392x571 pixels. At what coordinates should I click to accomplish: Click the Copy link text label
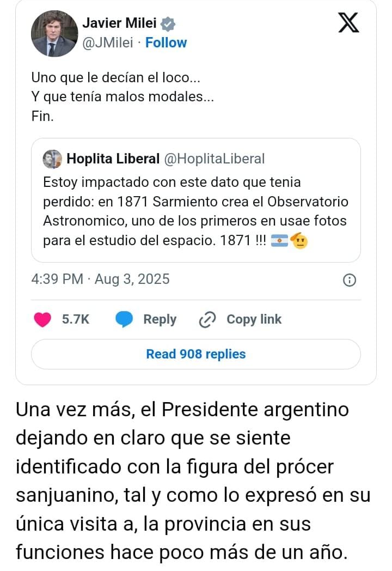point(254,319)
